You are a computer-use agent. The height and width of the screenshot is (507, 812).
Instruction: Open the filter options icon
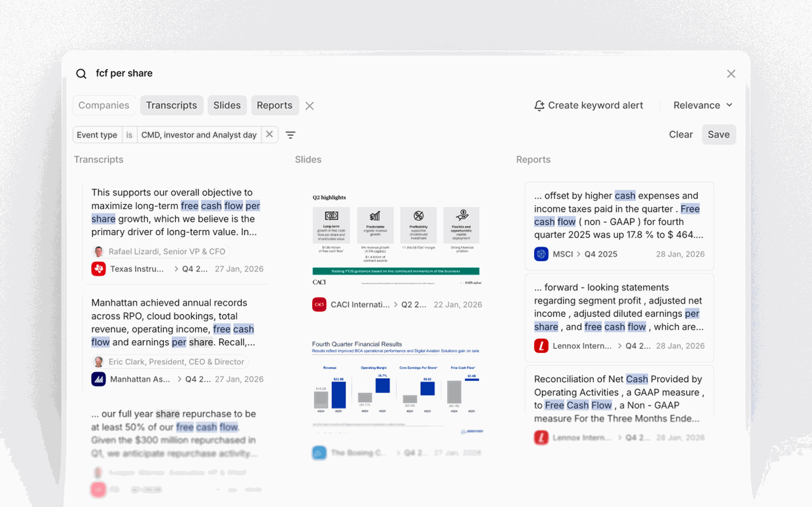click(x=290, y=135)
